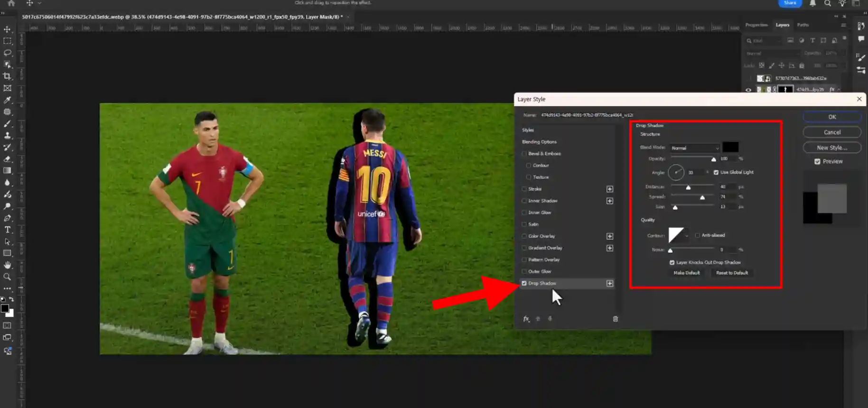
Task: Switch to the Layers tab
Action: coord(783,25)
